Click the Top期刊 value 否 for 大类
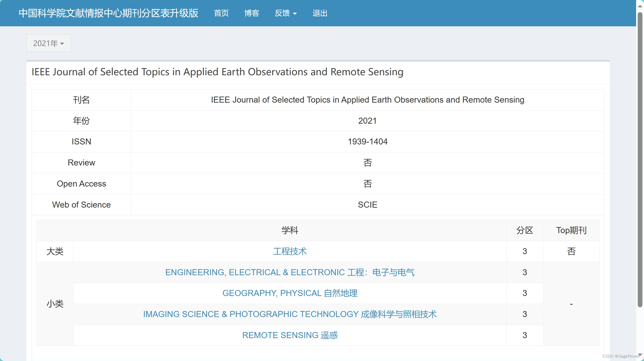 [571, 251]
